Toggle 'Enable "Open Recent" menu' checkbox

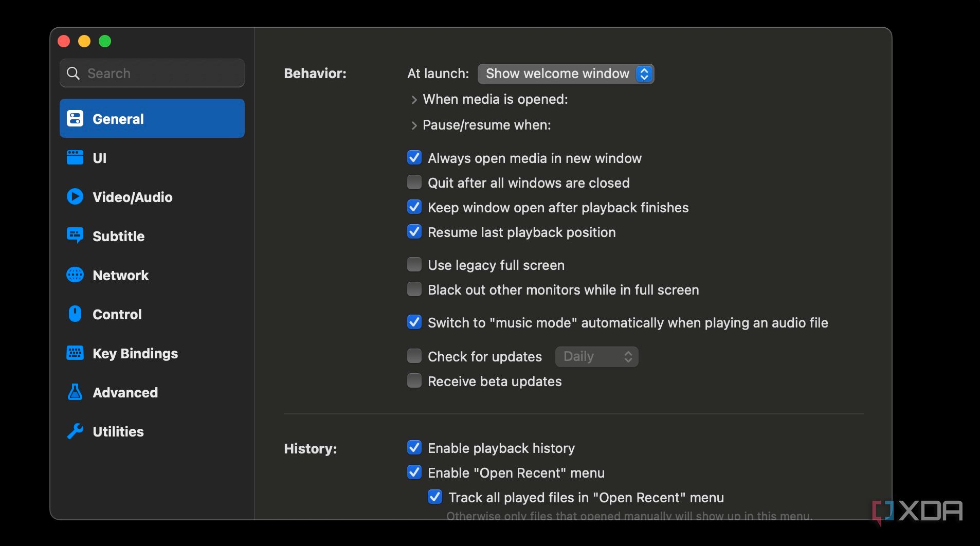tap(414, 472)
